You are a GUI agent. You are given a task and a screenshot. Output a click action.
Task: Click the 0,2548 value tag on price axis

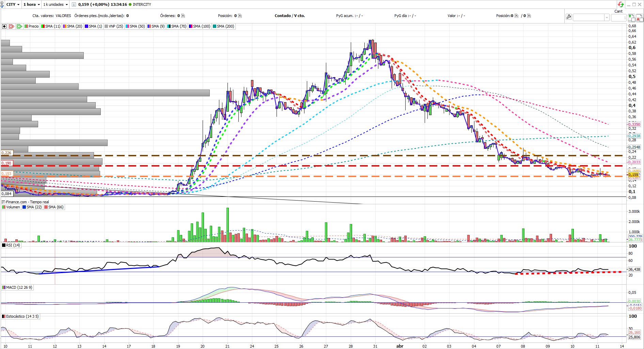coord(634,147)
